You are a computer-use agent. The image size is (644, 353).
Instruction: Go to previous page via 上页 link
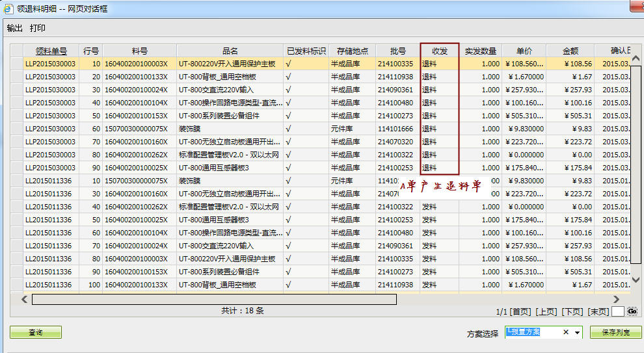(546, 312)
